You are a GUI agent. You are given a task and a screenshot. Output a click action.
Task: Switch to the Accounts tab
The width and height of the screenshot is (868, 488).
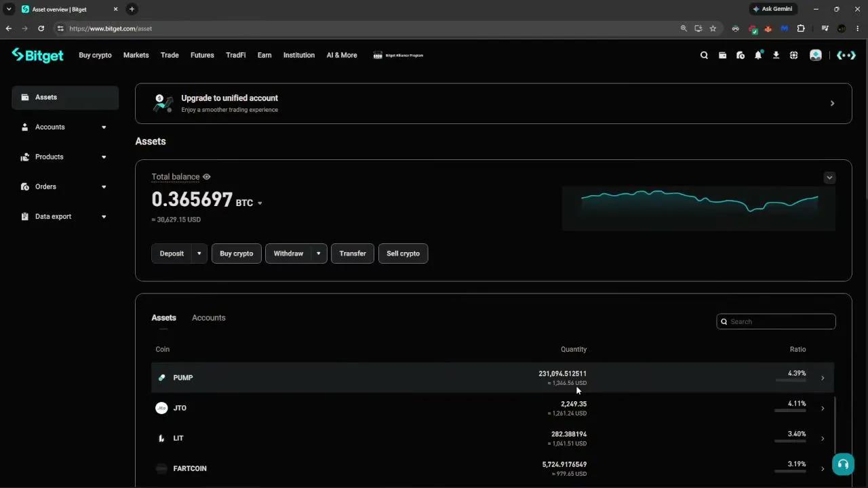point(209,318)
